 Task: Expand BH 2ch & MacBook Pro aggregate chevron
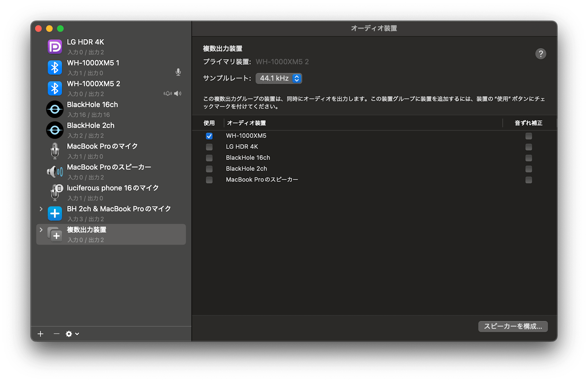tap(41, 209)
